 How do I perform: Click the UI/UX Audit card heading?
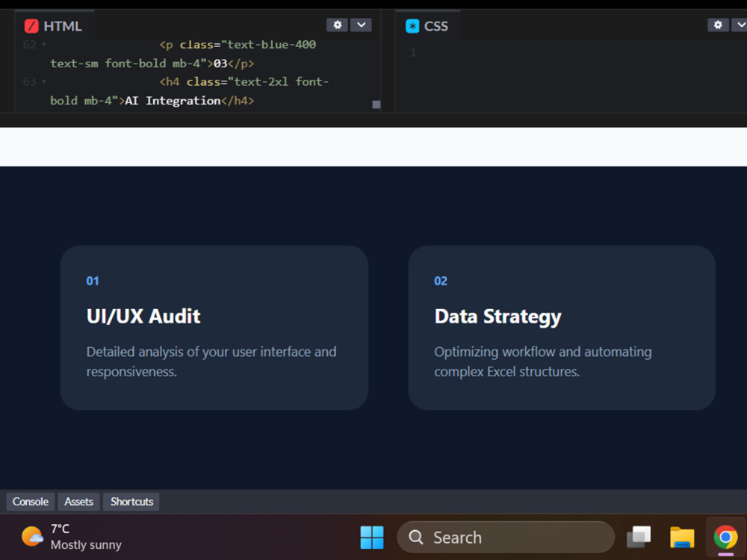tap(143, 317)
